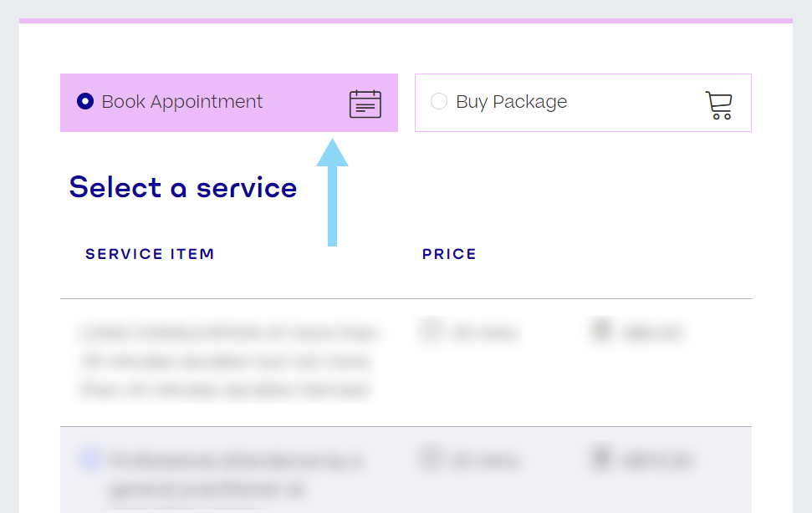Click the blurred price icon in the shaded service row

[601, 459]
